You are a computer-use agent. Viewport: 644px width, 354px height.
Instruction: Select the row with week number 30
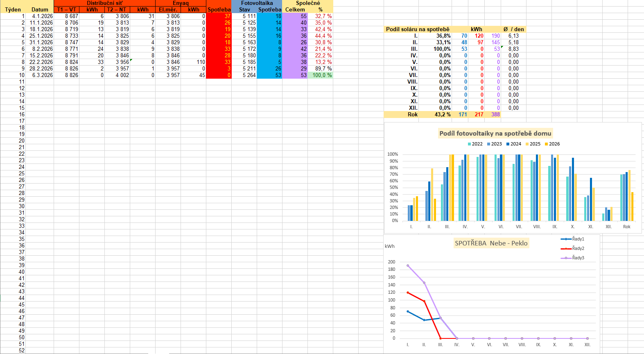(13, 206)
